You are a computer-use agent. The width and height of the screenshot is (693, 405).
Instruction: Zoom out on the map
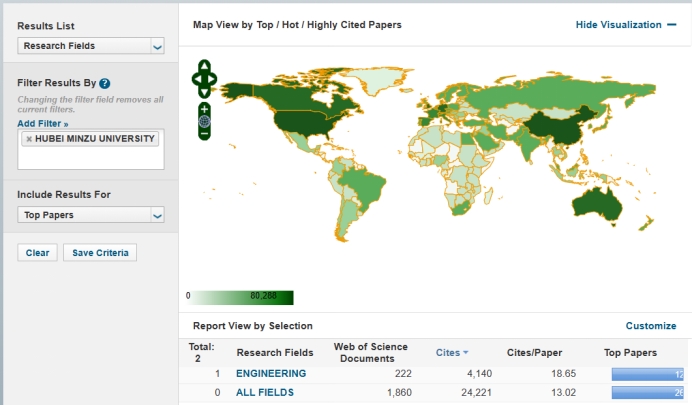[x=204, y=133]
